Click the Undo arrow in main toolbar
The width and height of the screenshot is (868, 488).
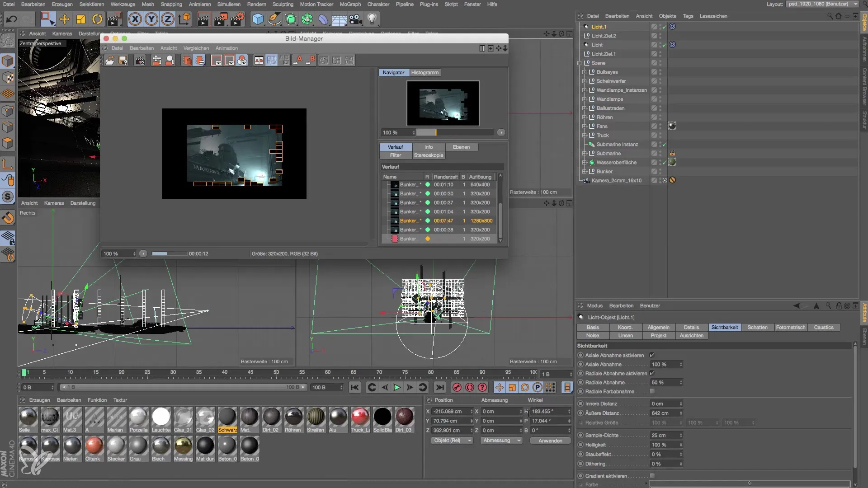coord(12,19)
